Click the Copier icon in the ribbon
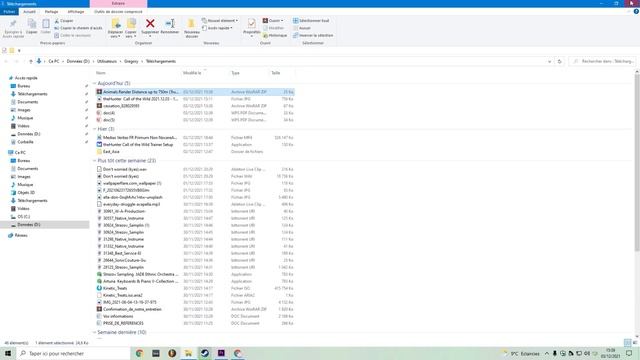Image resolution: width=640 pixels, height=360 pixels. click(31, 24)
